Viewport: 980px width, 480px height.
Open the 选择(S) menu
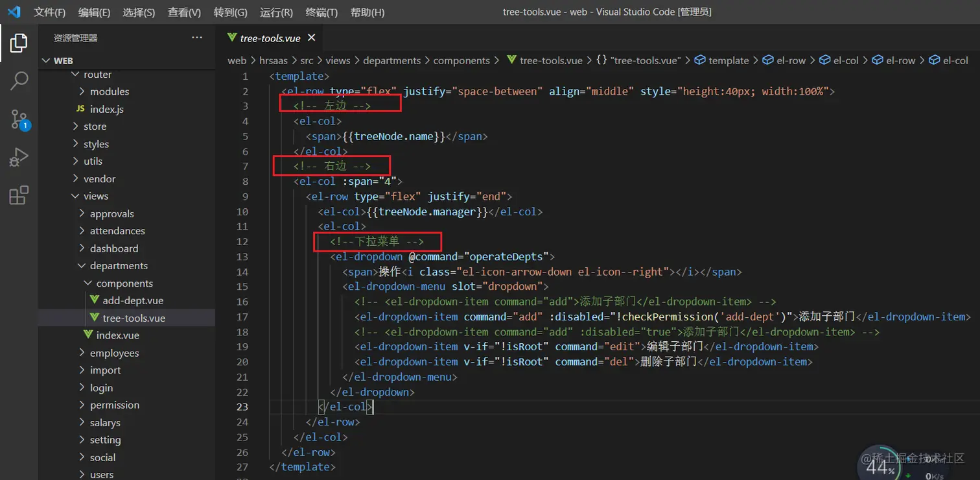(139, 12)
